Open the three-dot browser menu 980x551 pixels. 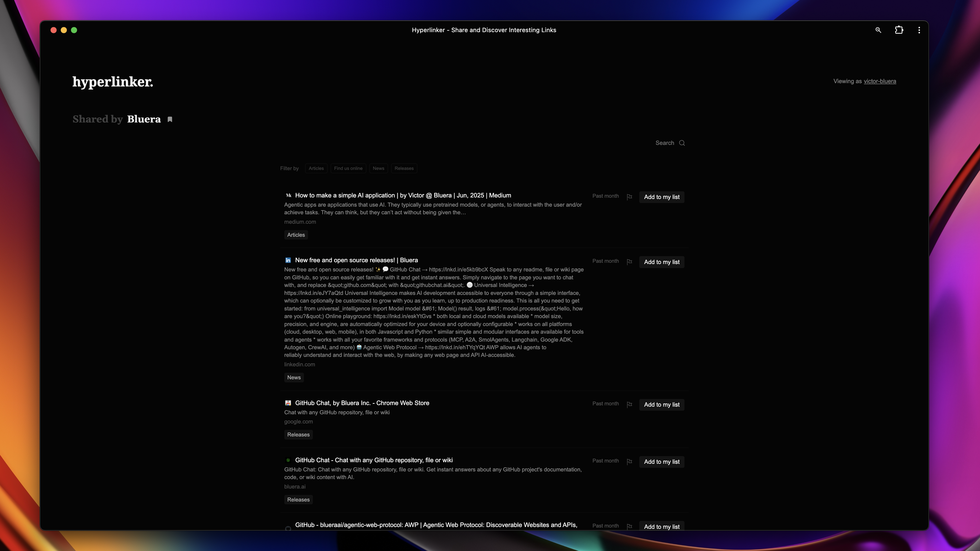pyautogui.click(x=919, y=30)
